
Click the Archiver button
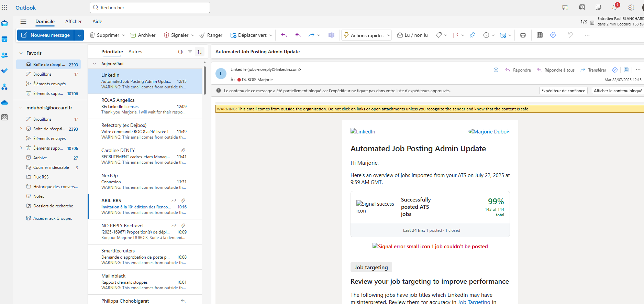tap(143, 35)
